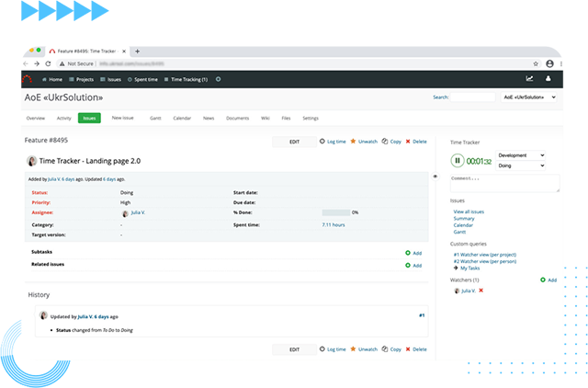Click green plus to add a subtask
Image resolution: width=588 pixels, height=388 pixels.
[408, 252]
